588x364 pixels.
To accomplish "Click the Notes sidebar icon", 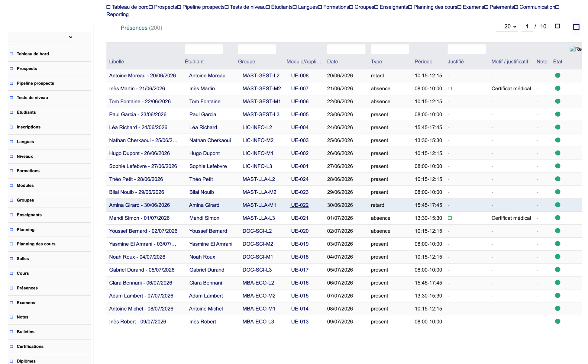I will click(11, 317).
